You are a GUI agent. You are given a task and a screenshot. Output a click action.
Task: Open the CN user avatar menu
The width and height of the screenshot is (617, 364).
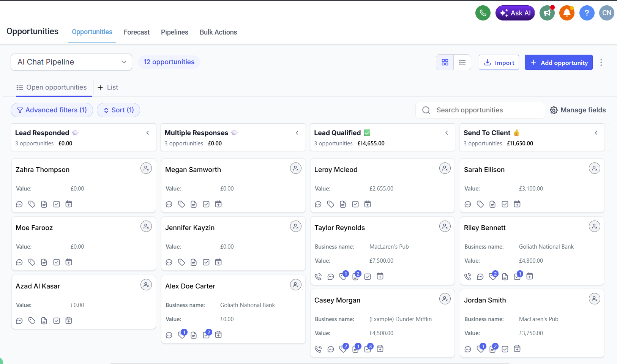click(x=607, y=13)
